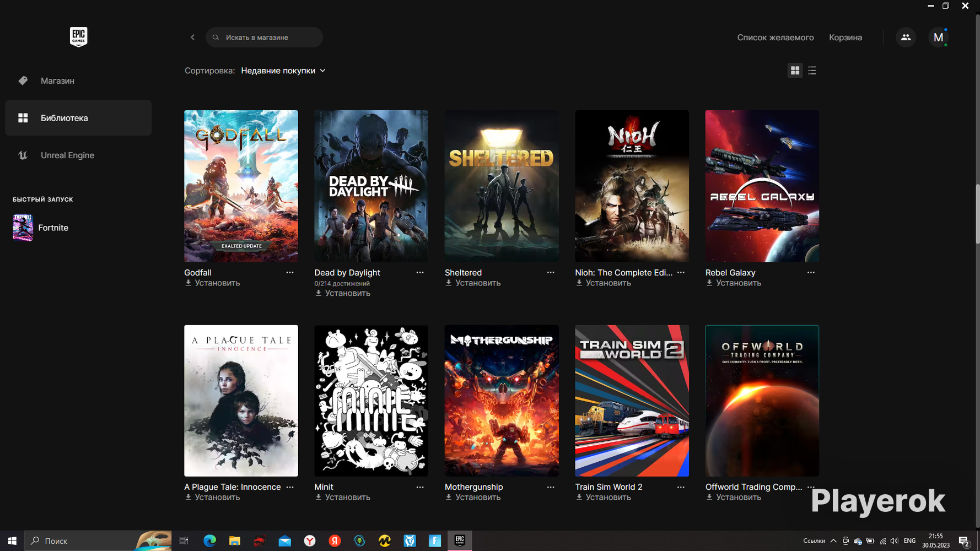Install Train Sim World 2
The image size is (980, 551).
click(603, 498)
